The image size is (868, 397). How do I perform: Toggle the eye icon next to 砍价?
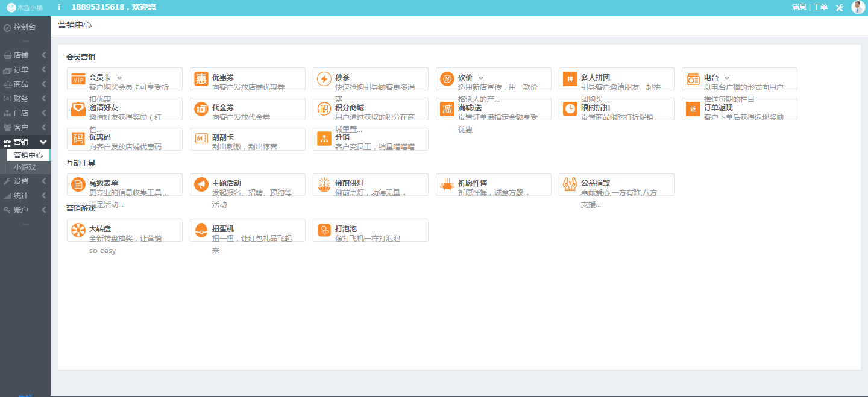tap(481, 78)
